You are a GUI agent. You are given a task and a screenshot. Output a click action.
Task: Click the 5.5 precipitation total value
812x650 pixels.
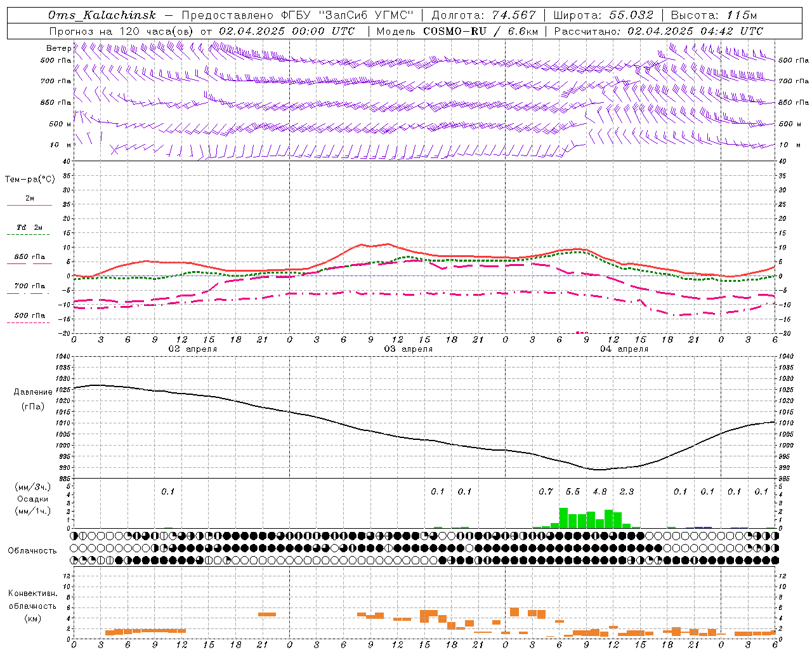[x=573, y=491]
